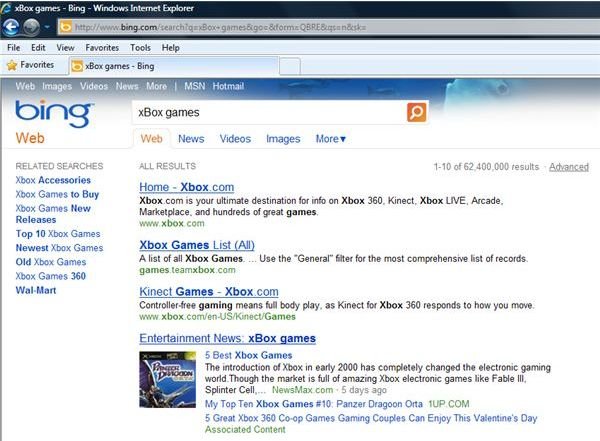600x441 pixels.
Task: Click the Associated Content source text
Action: pyautogui.click(x=245, y=430)
